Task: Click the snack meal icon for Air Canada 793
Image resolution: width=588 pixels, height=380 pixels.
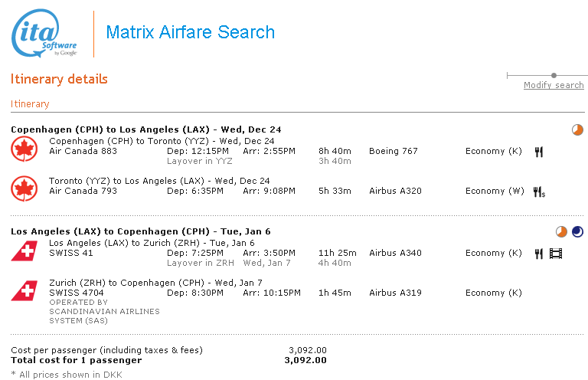Action: click(539, 192)
